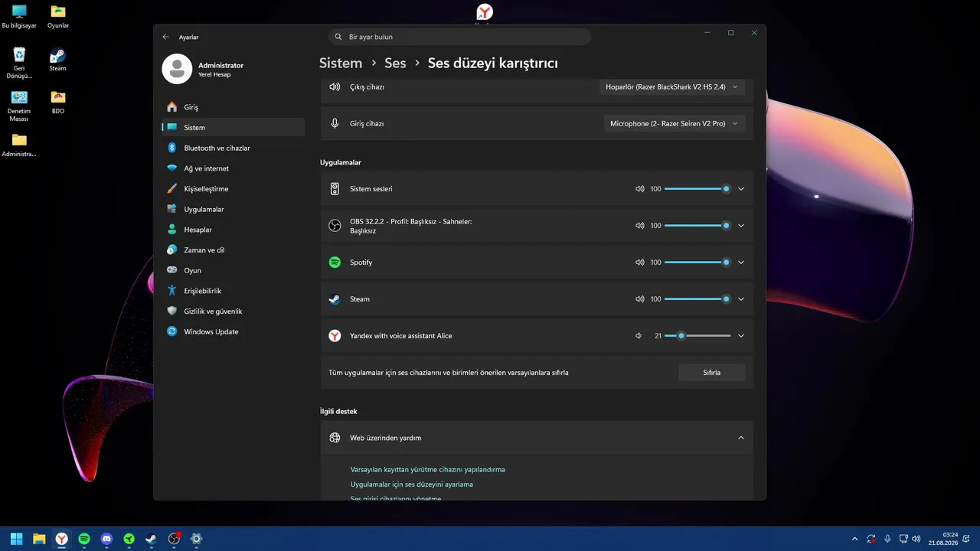Select Sistem in the settings sidebar
Screen dimensions: 980x551
(234, 128)
